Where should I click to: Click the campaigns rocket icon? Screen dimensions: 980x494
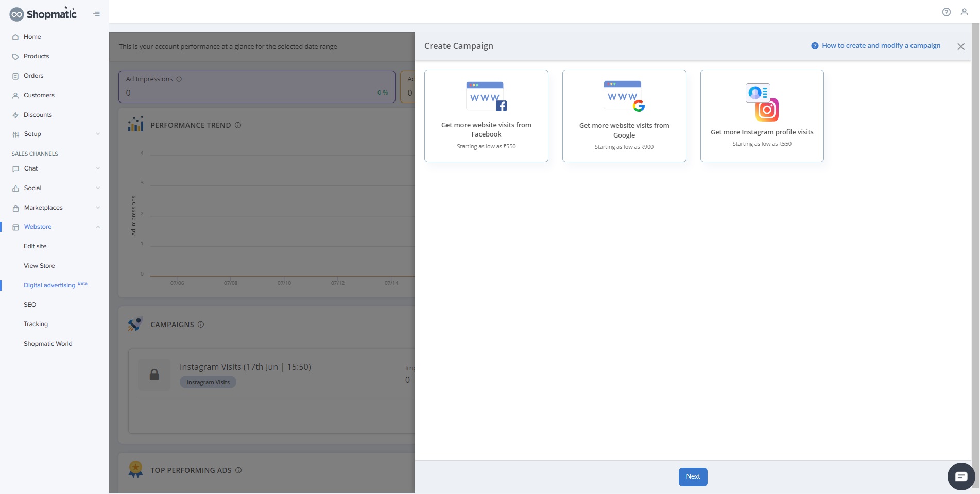pos(135,324)
